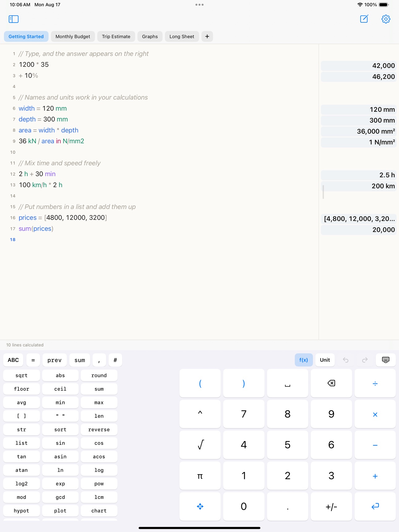
Task: Switch to the Graphs tab
Action: click(150, 36)
